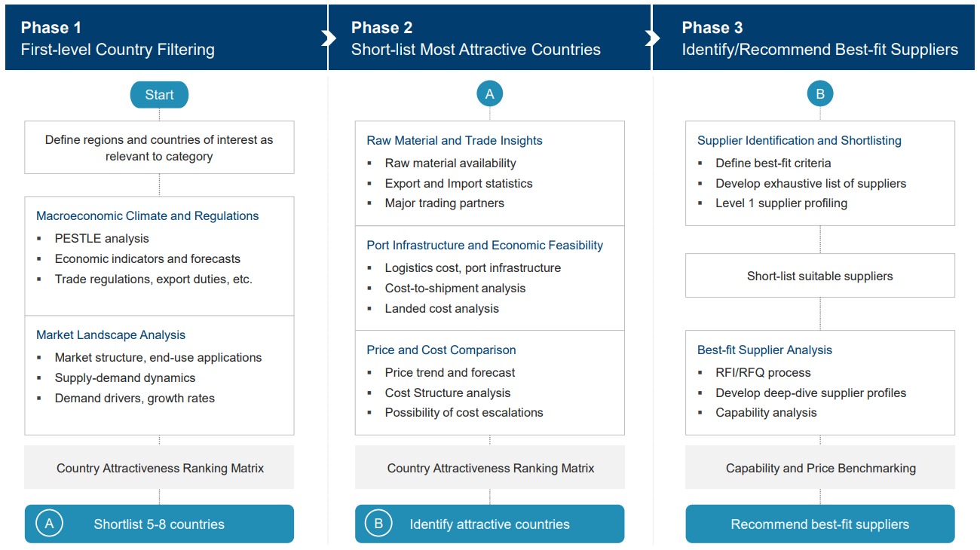Click the Recommend best-fit suppliers button
The width and height of the screenshot is (980, 550).
819,524
